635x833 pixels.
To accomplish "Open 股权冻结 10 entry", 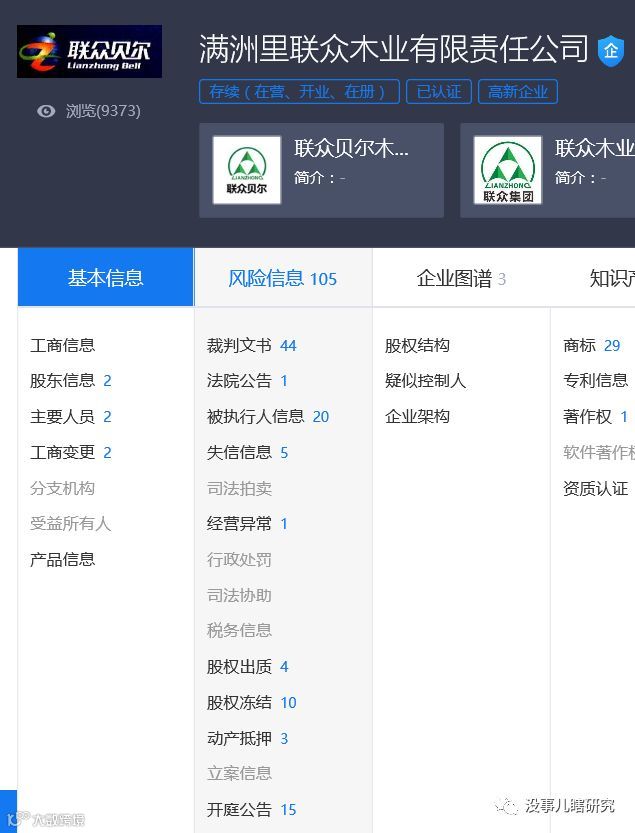I will pos(252,702).
